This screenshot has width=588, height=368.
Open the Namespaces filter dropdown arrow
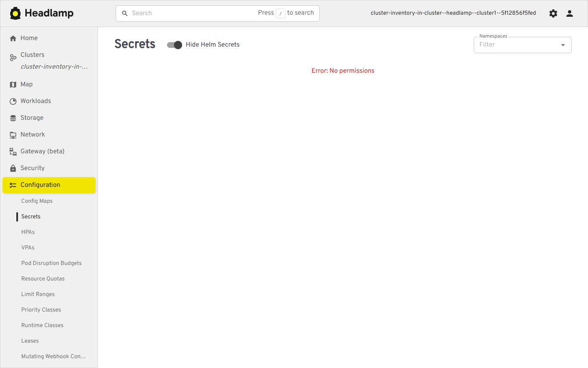[x=563, y=45]
